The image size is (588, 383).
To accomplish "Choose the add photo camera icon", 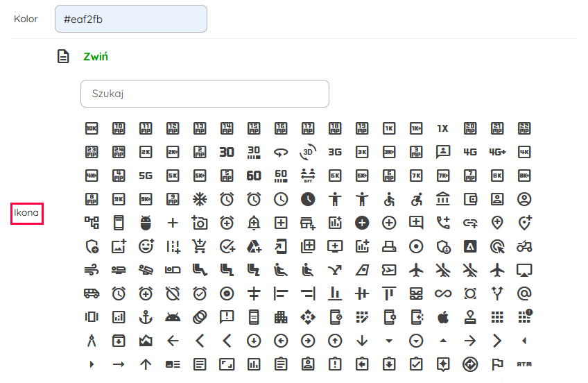I will tap(200, 223).
